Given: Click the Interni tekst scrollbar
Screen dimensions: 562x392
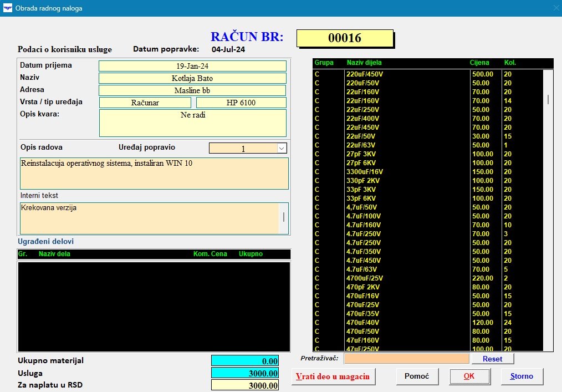Looking at the screenshot, I should [284, 217].
